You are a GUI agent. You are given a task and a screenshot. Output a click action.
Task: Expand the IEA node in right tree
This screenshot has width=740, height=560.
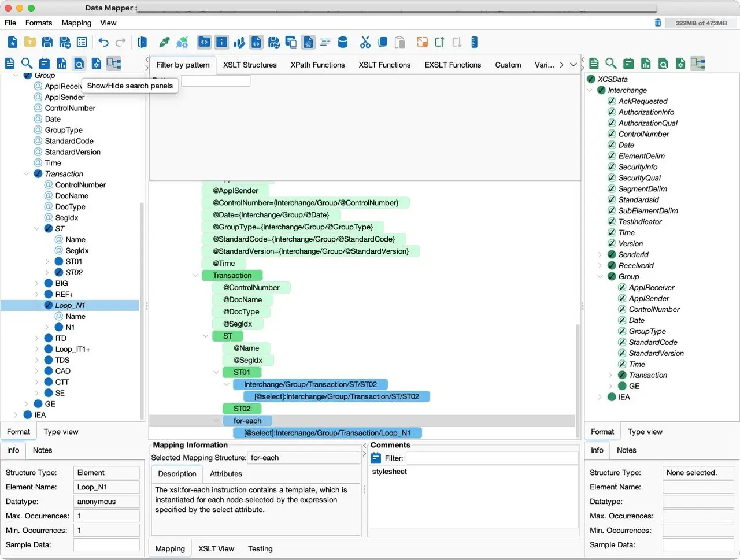tap(600, 398)
